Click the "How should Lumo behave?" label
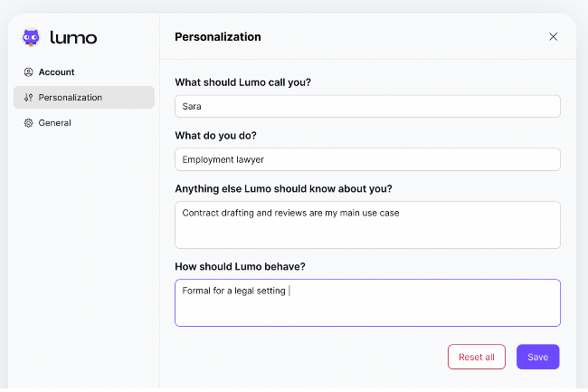Screen dimensions: 588x392 pos(240,267)
